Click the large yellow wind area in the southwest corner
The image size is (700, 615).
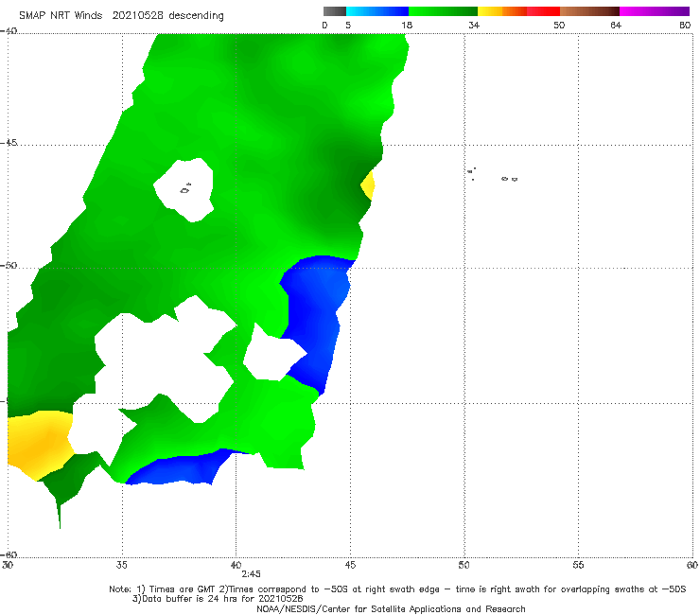click(40, 444)
